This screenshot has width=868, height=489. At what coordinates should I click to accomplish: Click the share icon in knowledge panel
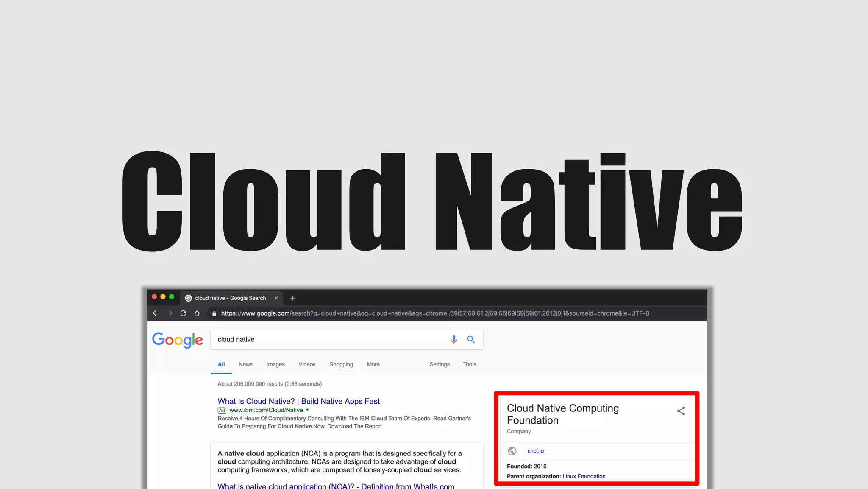[681, 411]
